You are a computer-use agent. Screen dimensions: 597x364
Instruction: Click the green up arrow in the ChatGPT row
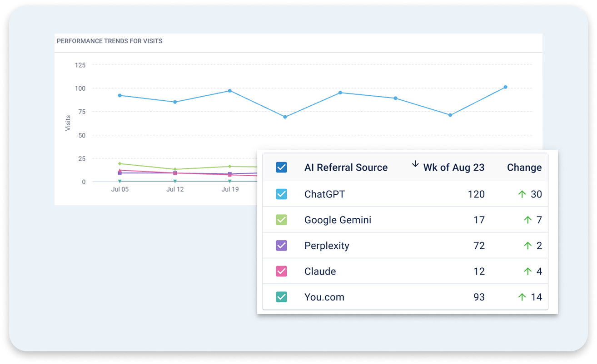coord(522,194)
